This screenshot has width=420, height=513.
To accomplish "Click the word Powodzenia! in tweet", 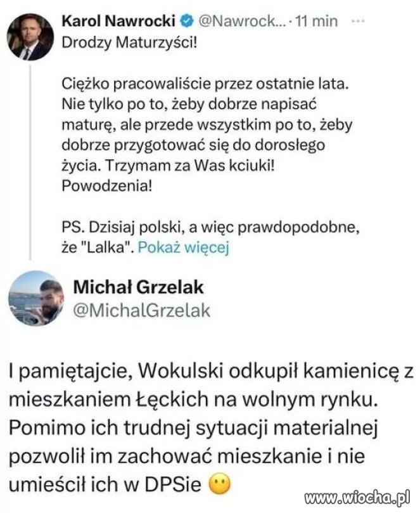I will (x=107, y=186).
